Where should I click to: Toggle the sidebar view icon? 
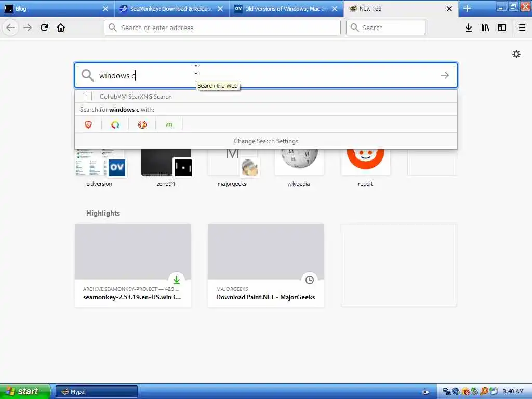(x=502, y=28)
